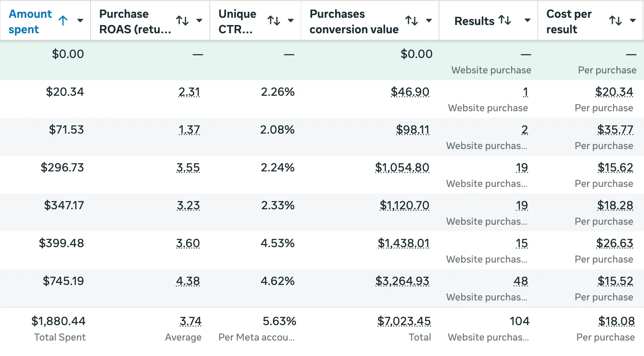Open the Results column dropdown caret

click(527, 20)
